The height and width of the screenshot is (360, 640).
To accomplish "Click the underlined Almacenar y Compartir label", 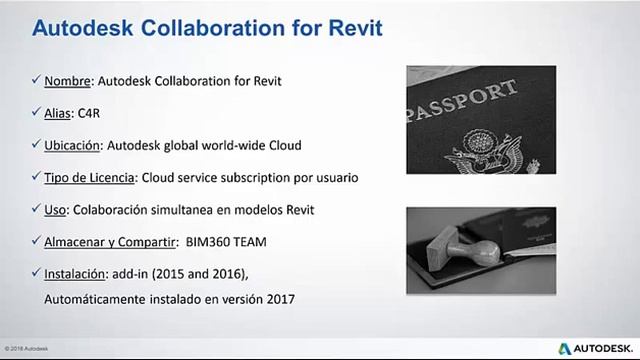I will (x=110, y=242).
